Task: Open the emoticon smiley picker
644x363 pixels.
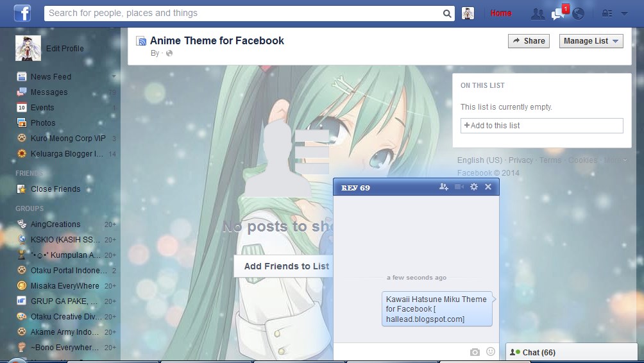Action: [x=491, y=351]
